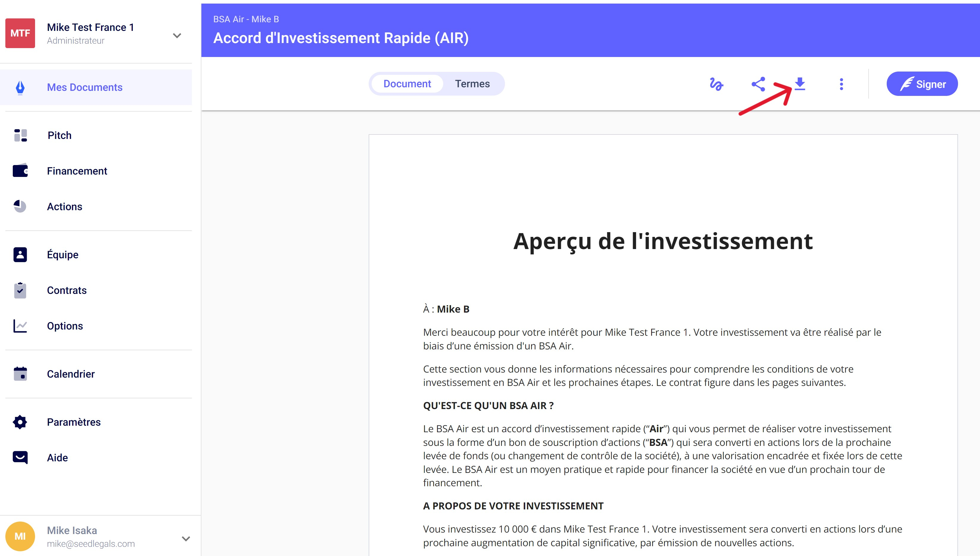This screenshot has height=556, width=980.
Task: Open Mes Documents in sidebar
Action: (x=84, y=88)
